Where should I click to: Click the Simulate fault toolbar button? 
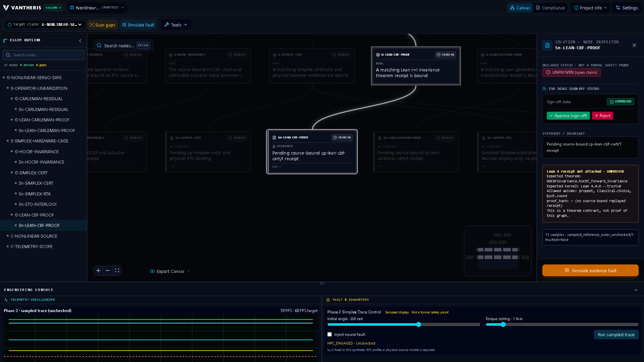(138, 25)
